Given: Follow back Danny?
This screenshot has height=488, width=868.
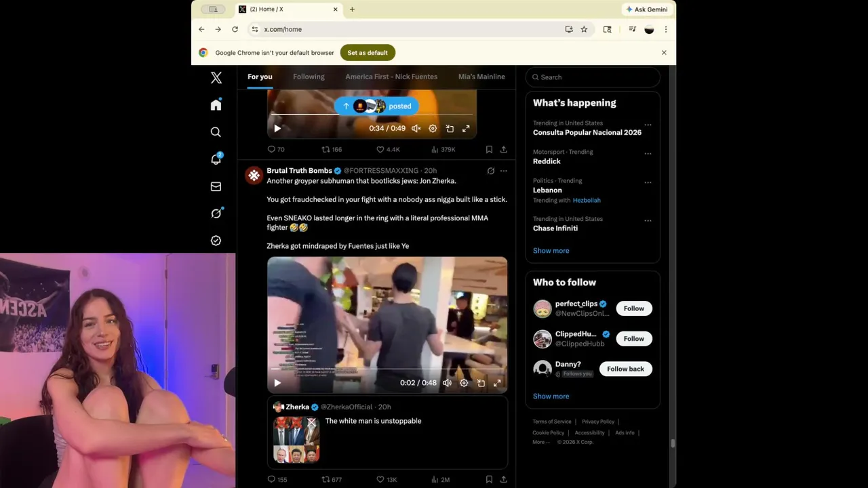Looking at the screenshot, I should pos(625,369).
